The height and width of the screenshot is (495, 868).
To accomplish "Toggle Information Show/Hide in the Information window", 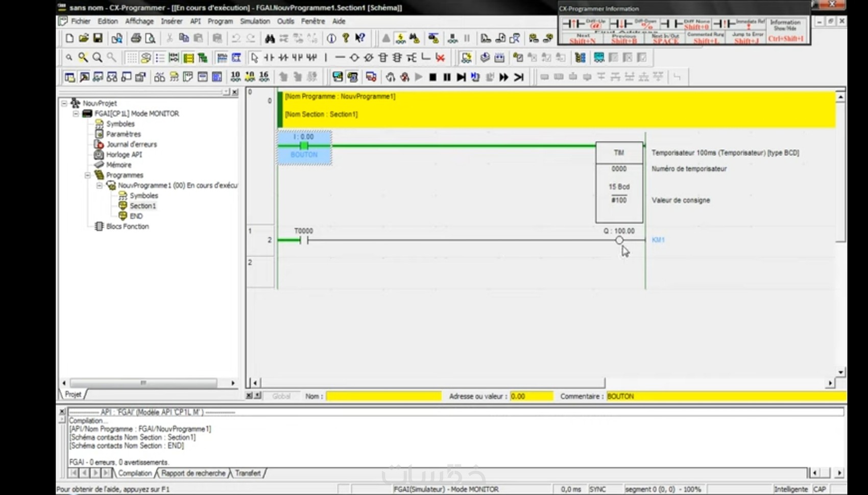I will click(x=786, y=31).
